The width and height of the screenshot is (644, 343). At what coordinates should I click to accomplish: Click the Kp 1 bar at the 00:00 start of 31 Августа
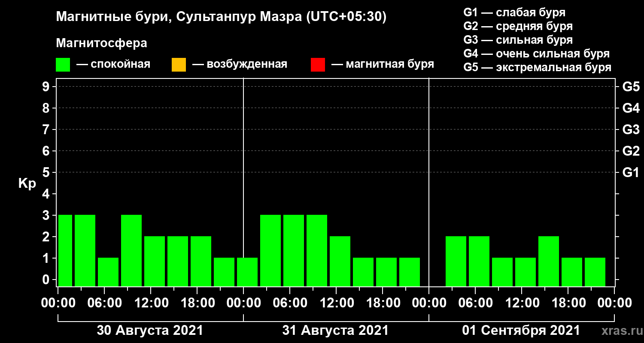pyautogui.click(x=247, y=272)
